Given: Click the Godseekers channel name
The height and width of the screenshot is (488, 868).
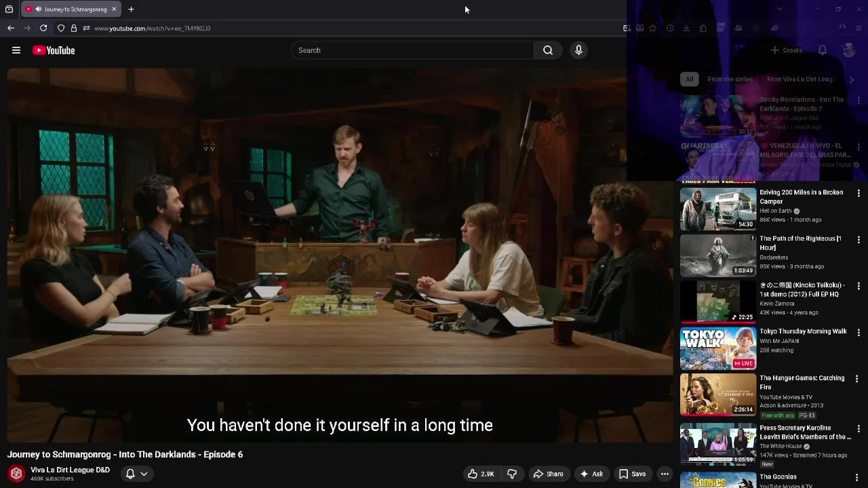Looking at the screenshot, I should tap(774, 258).
